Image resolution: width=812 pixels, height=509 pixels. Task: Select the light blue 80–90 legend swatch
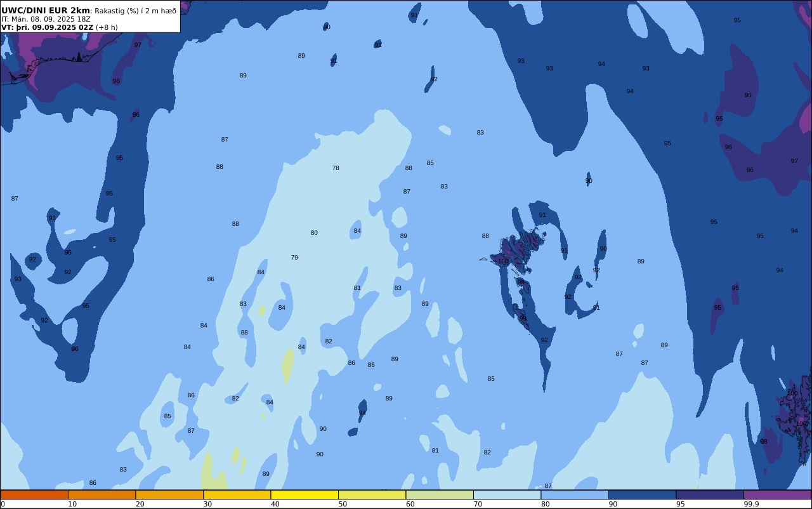575,494
